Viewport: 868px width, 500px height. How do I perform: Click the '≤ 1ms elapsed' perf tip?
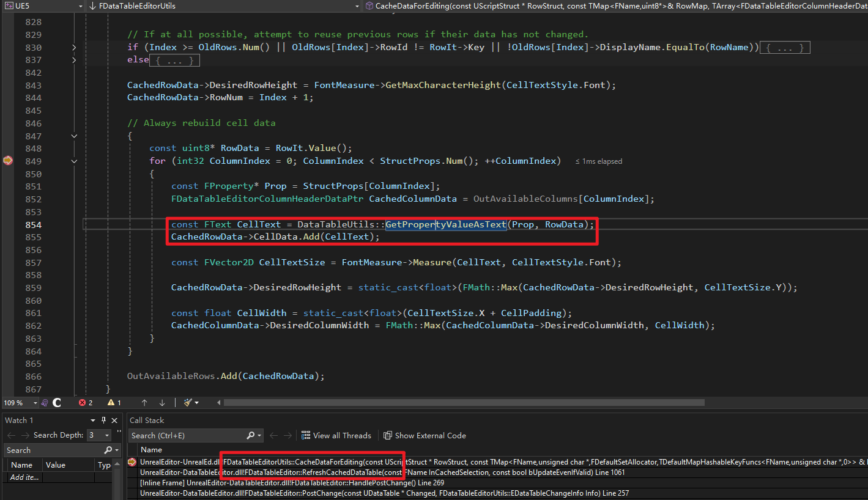[599, 161]
